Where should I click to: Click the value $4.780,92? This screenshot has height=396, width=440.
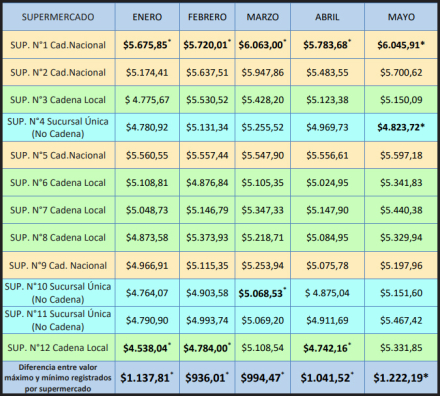coord(147,127)
